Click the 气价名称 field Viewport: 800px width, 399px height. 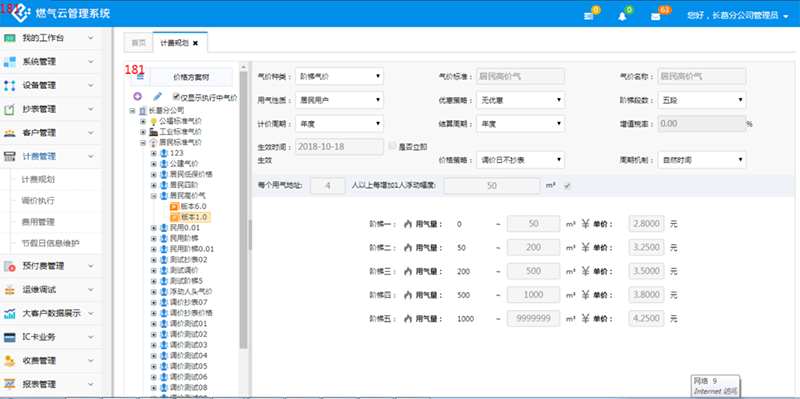point(702,77)
